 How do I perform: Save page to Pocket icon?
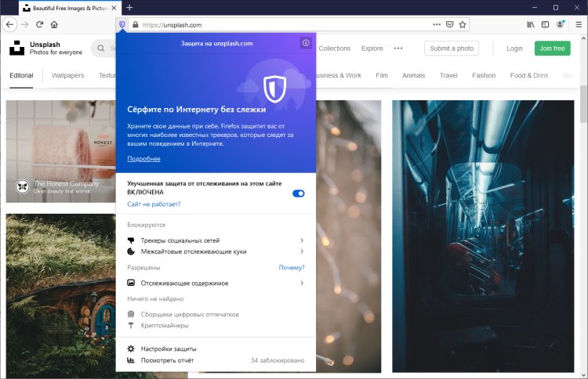point(450,24)
